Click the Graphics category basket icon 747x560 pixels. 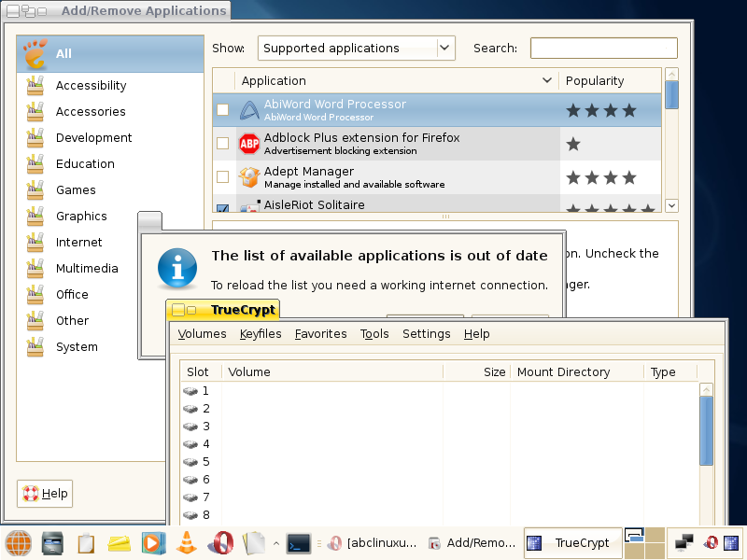coord(35,217)
